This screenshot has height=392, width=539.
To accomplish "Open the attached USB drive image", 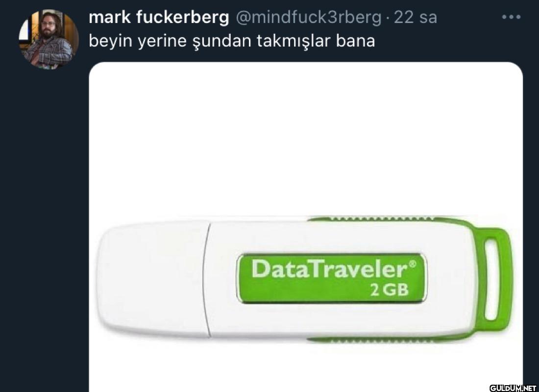I will [x=306, y=227].
